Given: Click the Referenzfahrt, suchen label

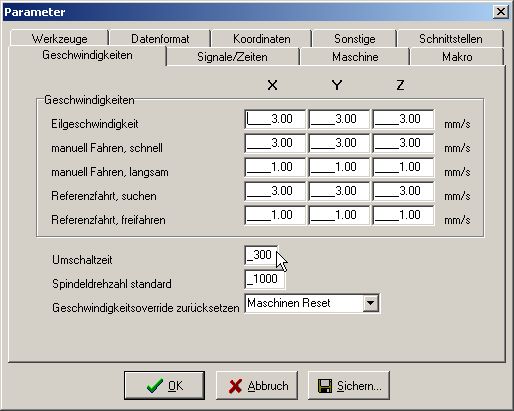Looking at the screenshot, I should (x=104, y=196).
